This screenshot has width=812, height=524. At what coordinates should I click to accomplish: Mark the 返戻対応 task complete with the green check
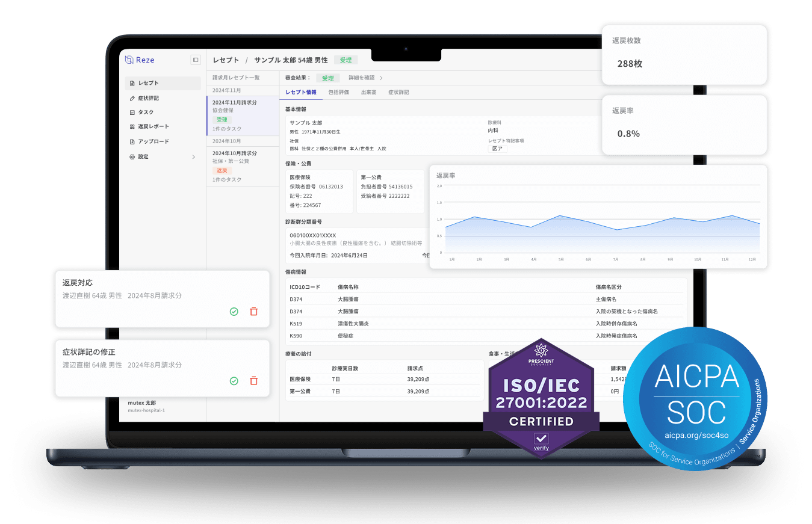[x=234, y=312]
